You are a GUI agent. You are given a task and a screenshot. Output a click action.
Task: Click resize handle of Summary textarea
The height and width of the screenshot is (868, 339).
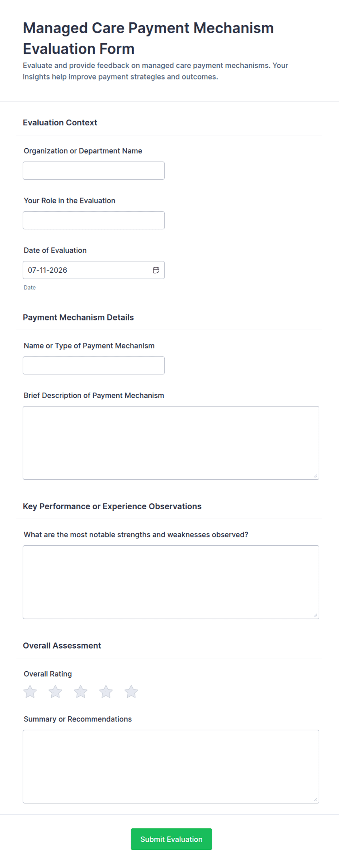pyautogui.click(x=315, y=799)
